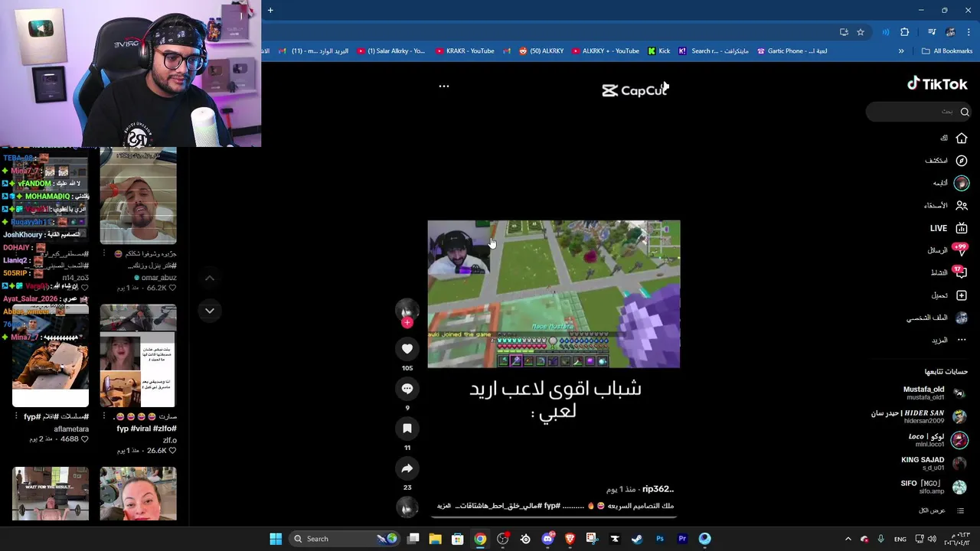The width and height of the screenshot is (980, 551).
Task: Open the spinning sound disc icon
Action: 407,507
